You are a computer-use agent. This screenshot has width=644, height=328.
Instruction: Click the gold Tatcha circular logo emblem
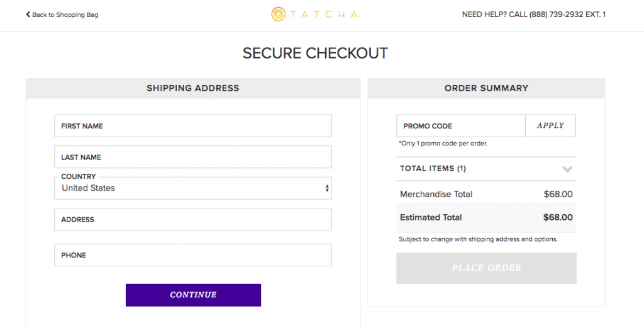coord(279,14)
